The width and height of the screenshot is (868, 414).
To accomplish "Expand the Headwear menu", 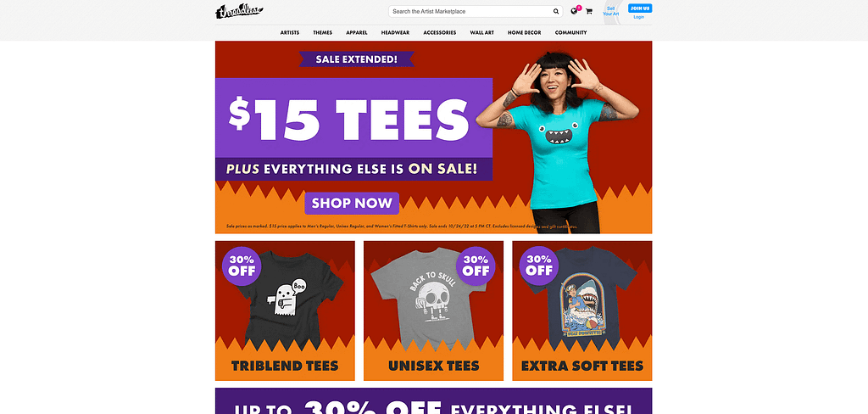I will [x=395, y=33].
